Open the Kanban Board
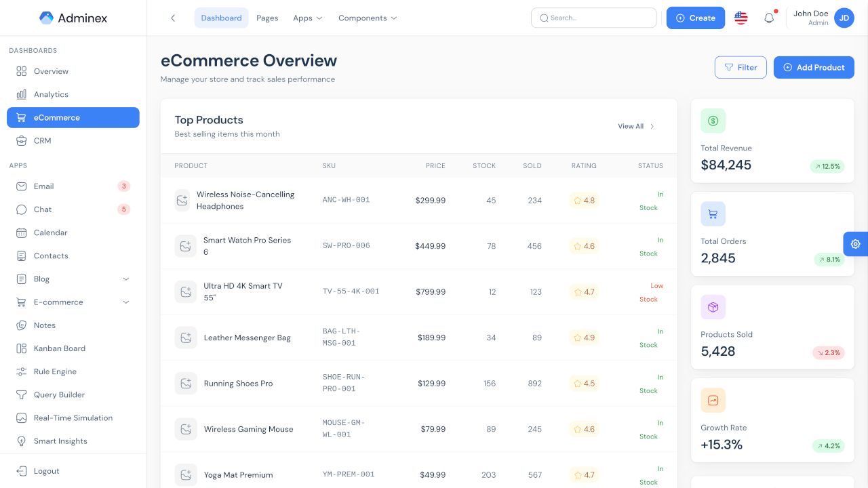The height and width of the screenshot is (488, 868). [x=73, y=348]
